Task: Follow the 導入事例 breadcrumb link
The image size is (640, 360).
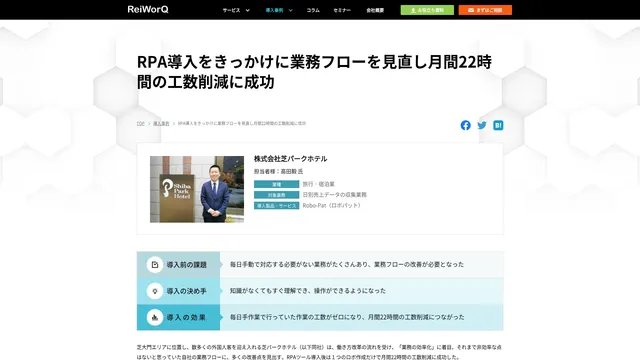Action: pyautogui.click(x=161, y=123)
